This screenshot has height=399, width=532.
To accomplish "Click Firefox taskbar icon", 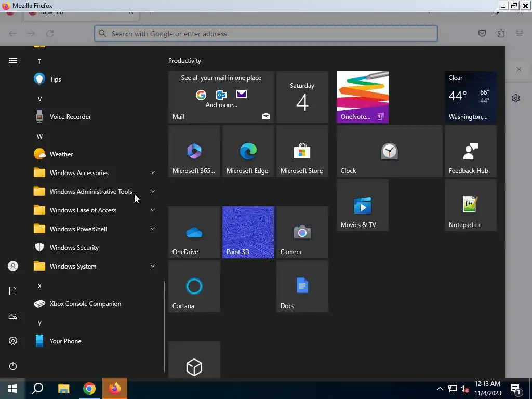I will tap(115, 389).
